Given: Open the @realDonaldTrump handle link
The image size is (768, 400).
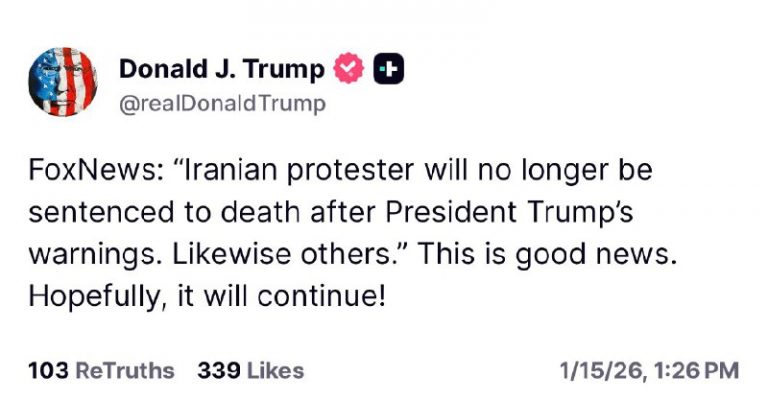Looking at the screenshot, I should [x=222, y=103].
